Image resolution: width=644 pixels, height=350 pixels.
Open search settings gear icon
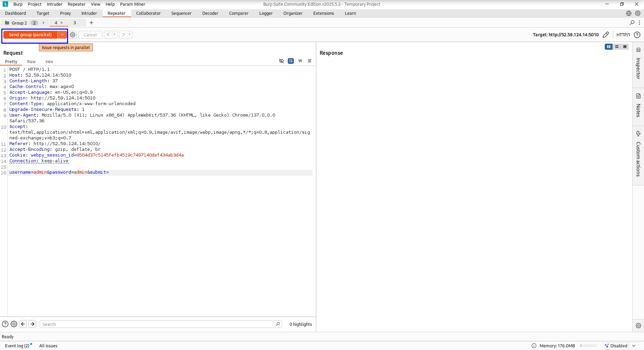(x=14, y=324)
